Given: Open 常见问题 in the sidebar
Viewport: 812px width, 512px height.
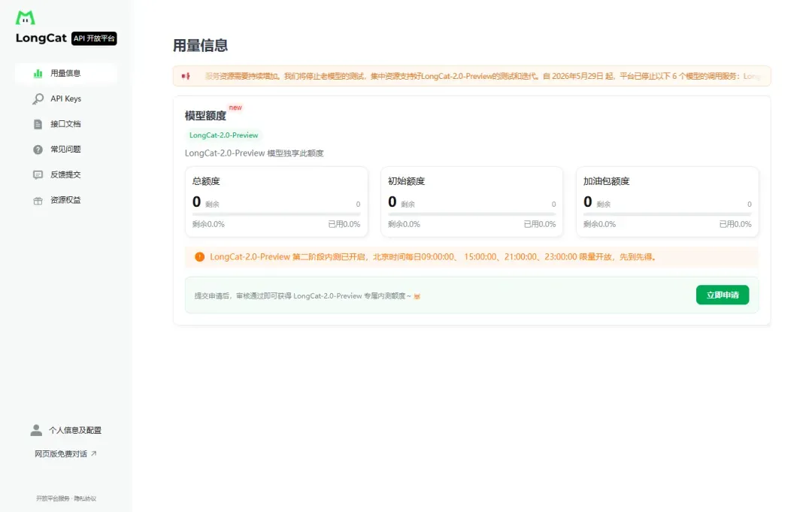Looking at the screenshot, I should click(65, 150).
